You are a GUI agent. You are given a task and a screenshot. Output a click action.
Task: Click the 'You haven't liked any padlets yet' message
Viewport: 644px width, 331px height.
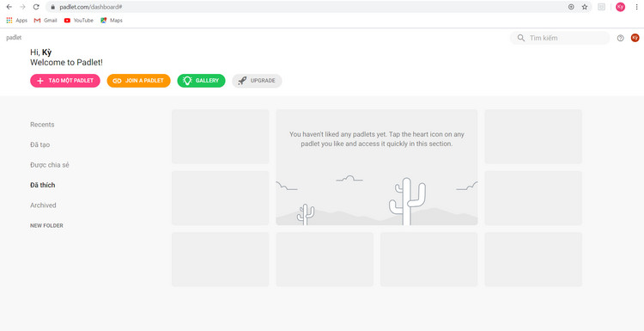(x=377, y=139)
